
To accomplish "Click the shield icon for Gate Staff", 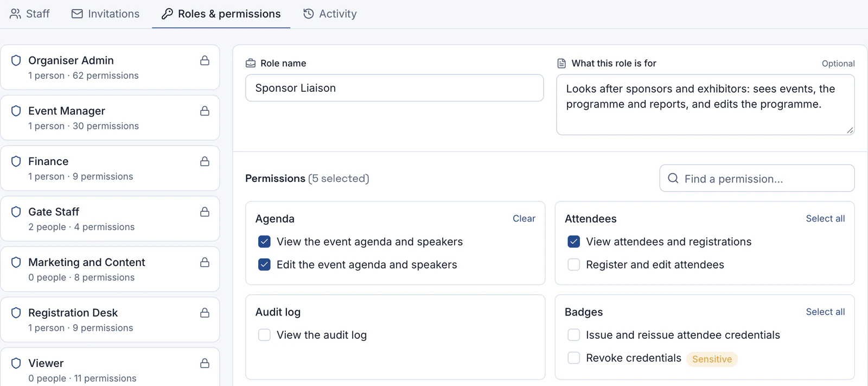I will coord(16,212).
